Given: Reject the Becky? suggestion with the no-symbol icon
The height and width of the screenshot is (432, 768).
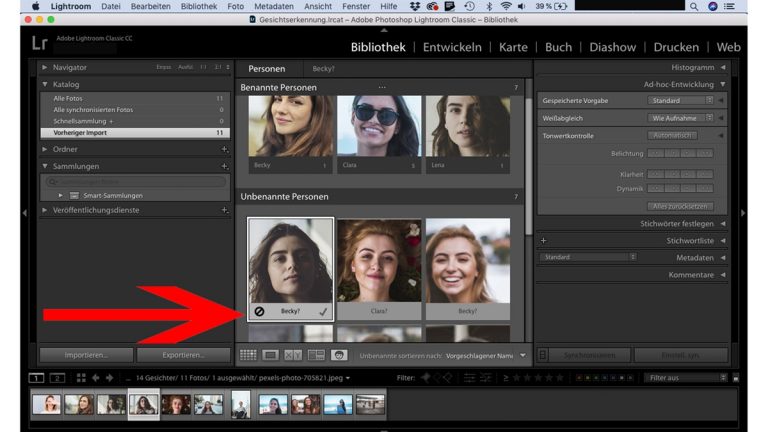Looking at the screenshot, I should pyautogui.click(x=259, y=311).
